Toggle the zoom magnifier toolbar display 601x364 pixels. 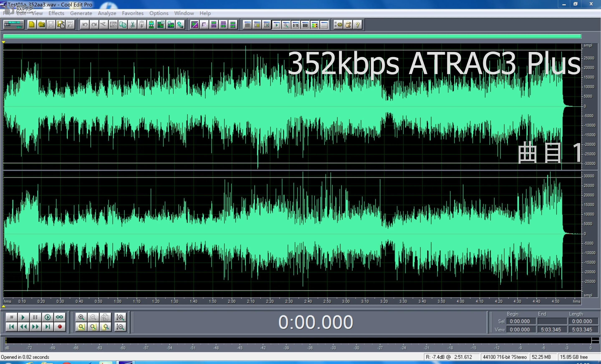(286, 25)
